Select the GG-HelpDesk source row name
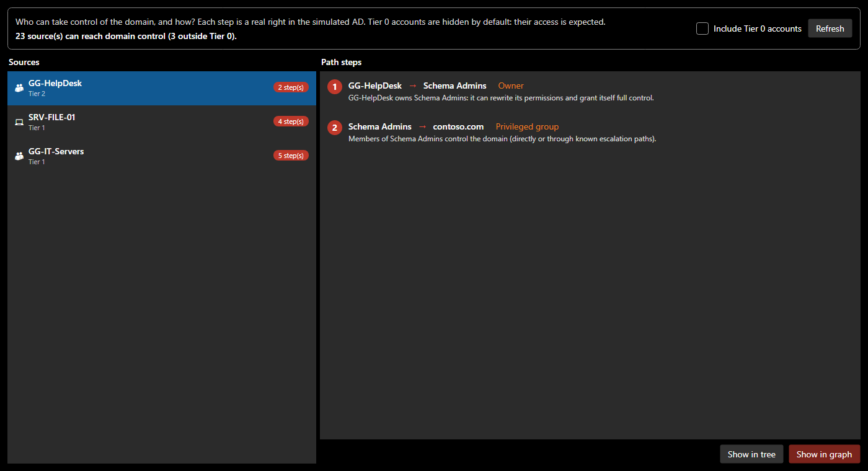The width and height of the screenshot is (868, 471). [55, 83]
